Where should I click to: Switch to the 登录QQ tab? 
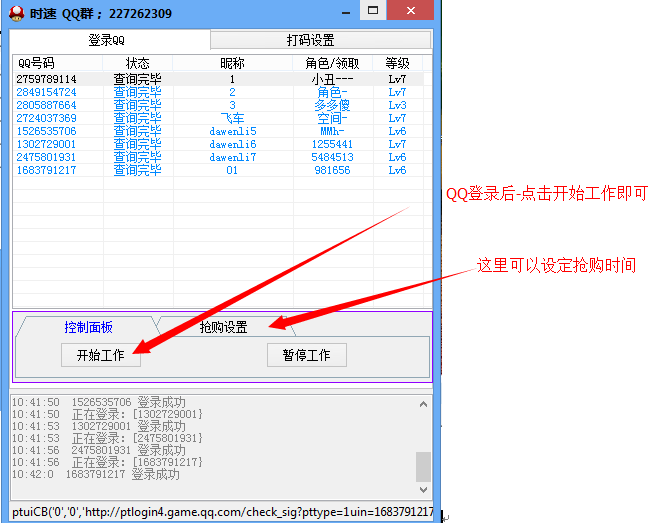[107, 40]
